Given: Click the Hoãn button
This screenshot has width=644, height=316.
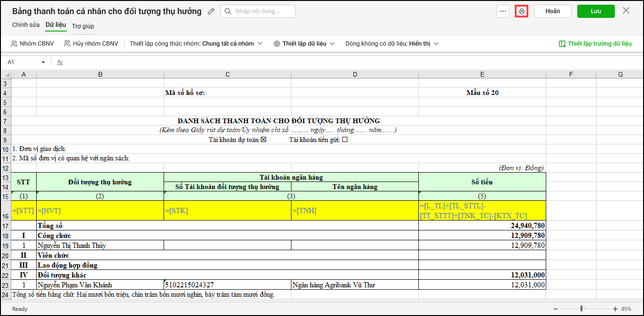Looking at the screenshot, I should 552,11.
